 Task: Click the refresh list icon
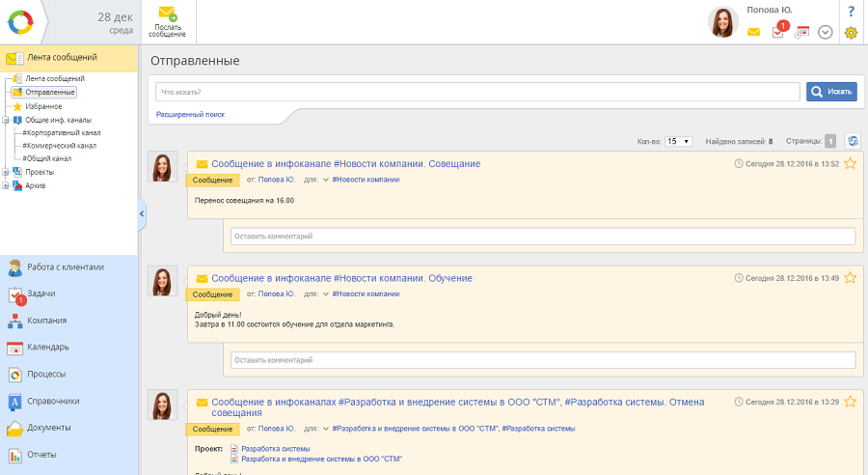853,141
